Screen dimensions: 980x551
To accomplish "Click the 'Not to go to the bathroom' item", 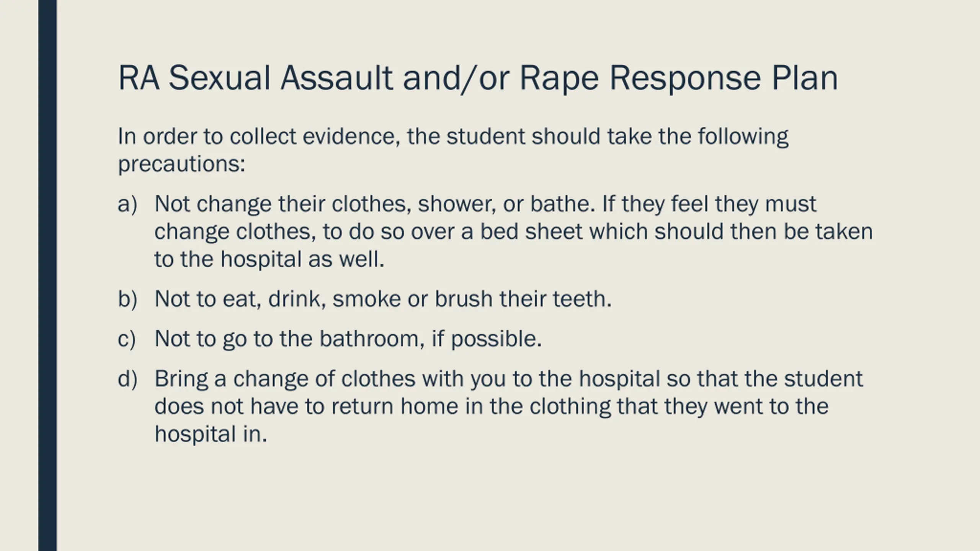I will click(x=348, y=339).
